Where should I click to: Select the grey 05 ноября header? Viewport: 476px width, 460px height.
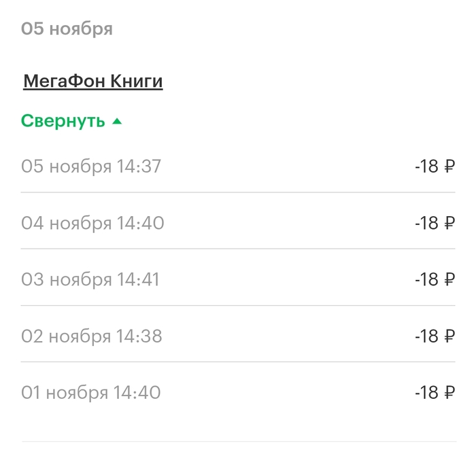point(67,29)
